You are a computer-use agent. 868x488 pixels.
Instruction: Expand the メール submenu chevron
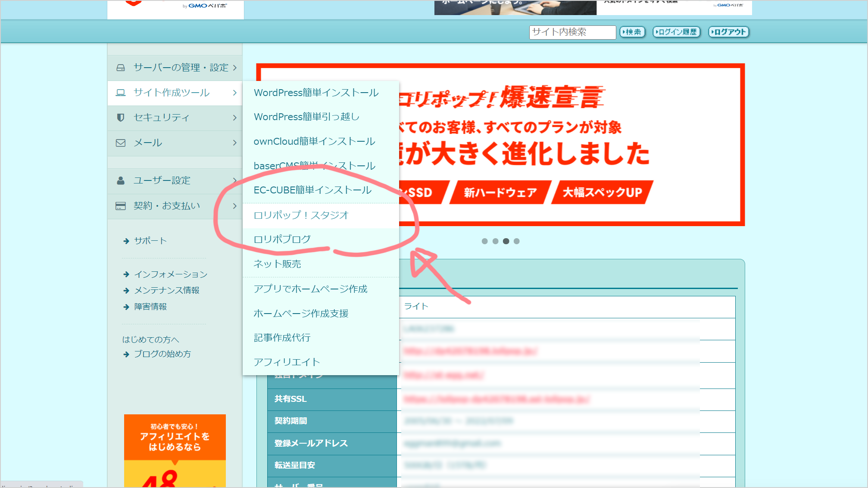(235, 143)
